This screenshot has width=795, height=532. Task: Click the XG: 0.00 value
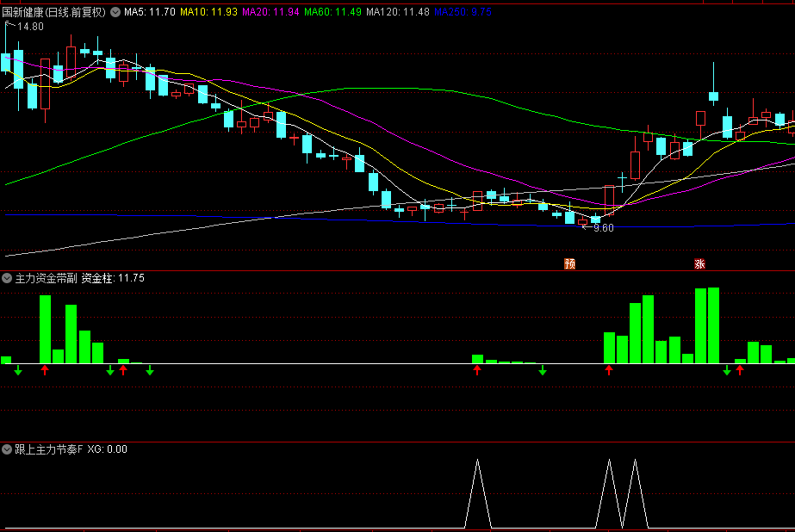click(x=108, y=448)
